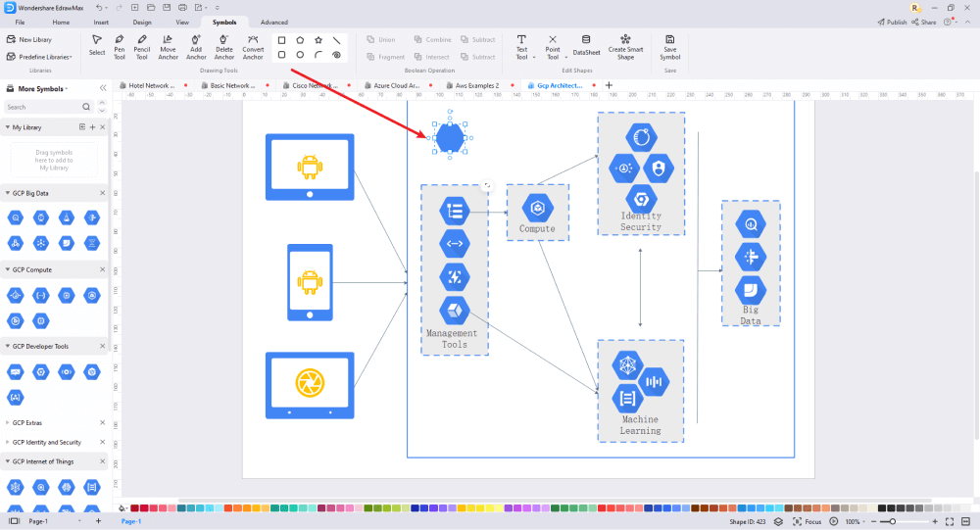
Task: Choose the square rectangle drawing shape
Action: (x=282, y=40)
